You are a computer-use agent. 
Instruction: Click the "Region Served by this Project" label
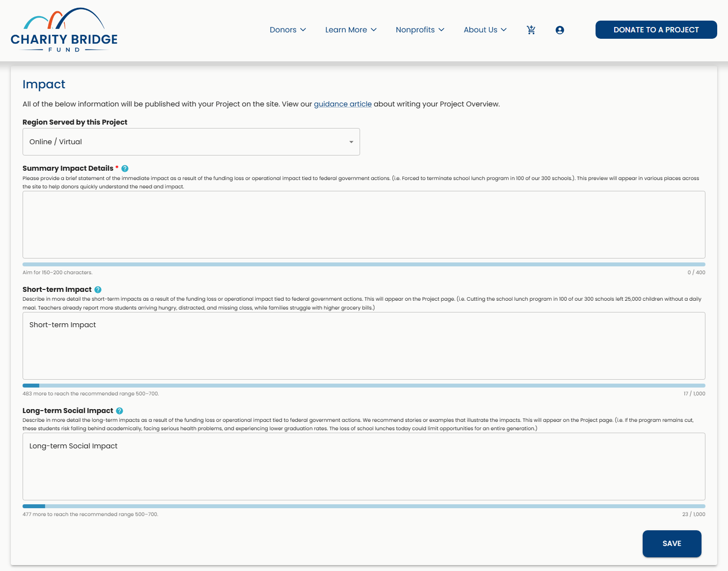[x=75, y=122]
